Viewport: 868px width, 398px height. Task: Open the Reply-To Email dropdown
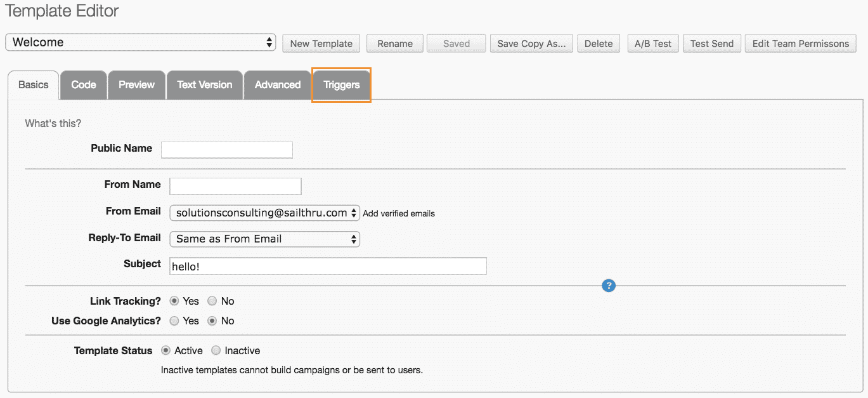(264, 239)
